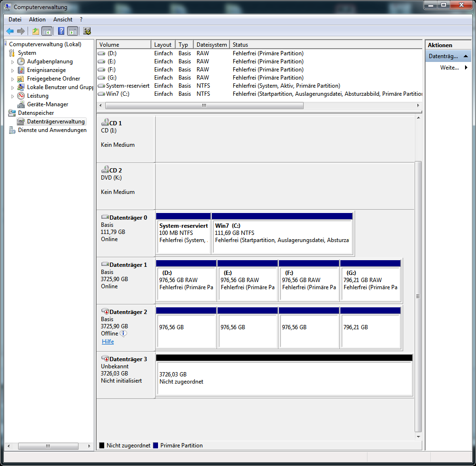The image size is (476, 466).
Task: Sort by the Status column header
Action: tap(326, 45)
